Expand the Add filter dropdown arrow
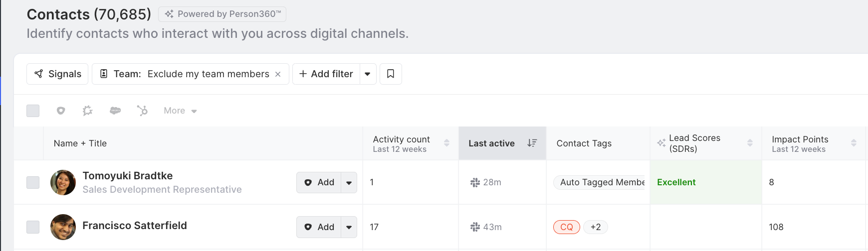Viewport: 868px width, 251px height. pos(368,74)
